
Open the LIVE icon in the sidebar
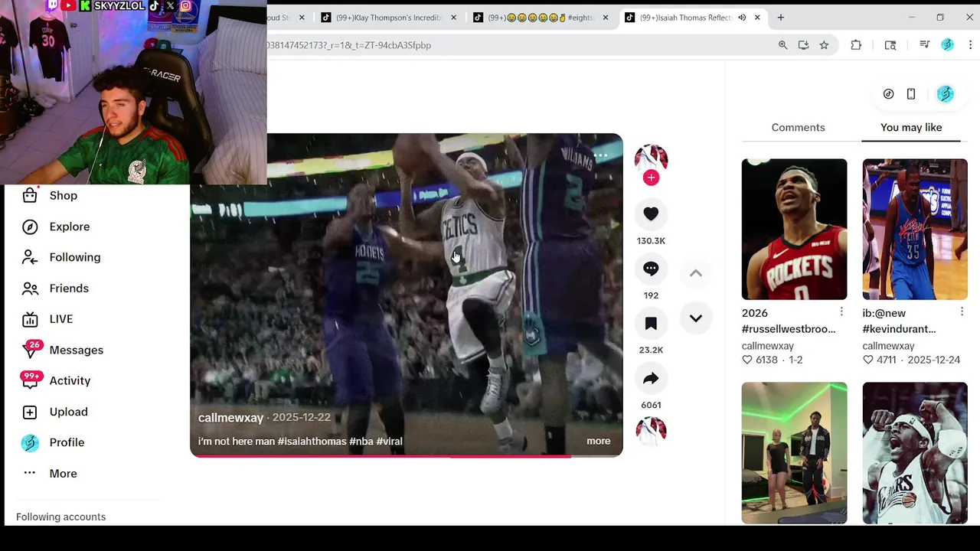tap(29, 319)
